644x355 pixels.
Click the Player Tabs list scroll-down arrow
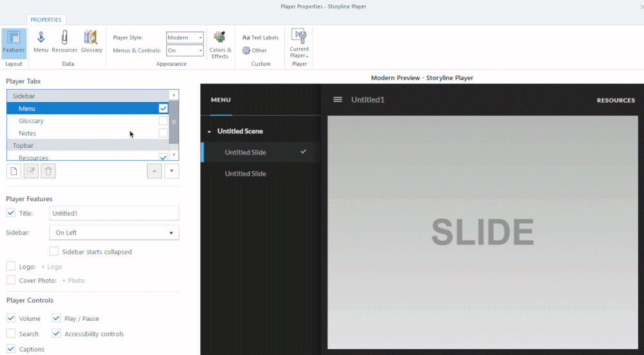point(174,155)
